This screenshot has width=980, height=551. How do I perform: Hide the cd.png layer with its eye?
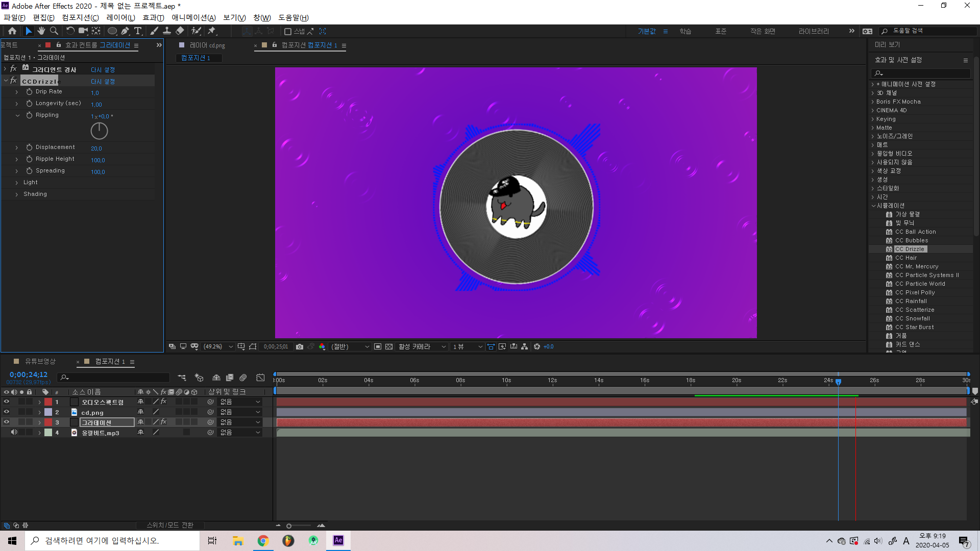[x=7, y=412]
